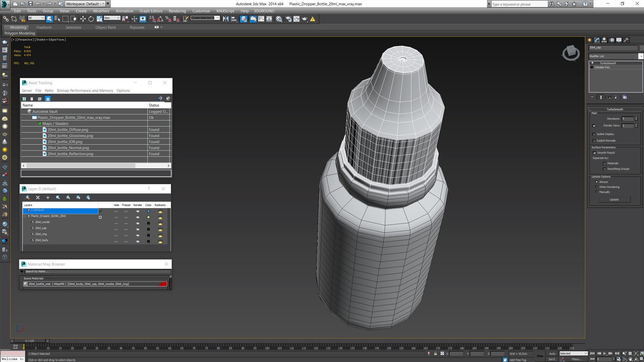Open the Modifier List dropdown
The width and height of the screenshot is (644, 362).
(640, 56)
